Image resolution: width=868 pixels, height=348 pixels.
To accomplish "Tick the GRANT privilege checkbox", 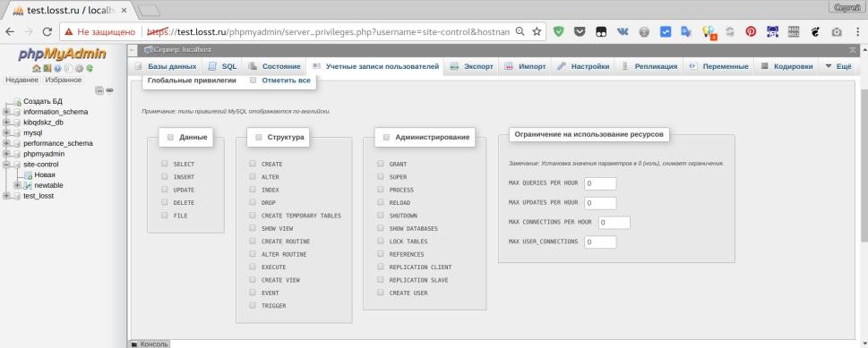I will tap(381, 164).
